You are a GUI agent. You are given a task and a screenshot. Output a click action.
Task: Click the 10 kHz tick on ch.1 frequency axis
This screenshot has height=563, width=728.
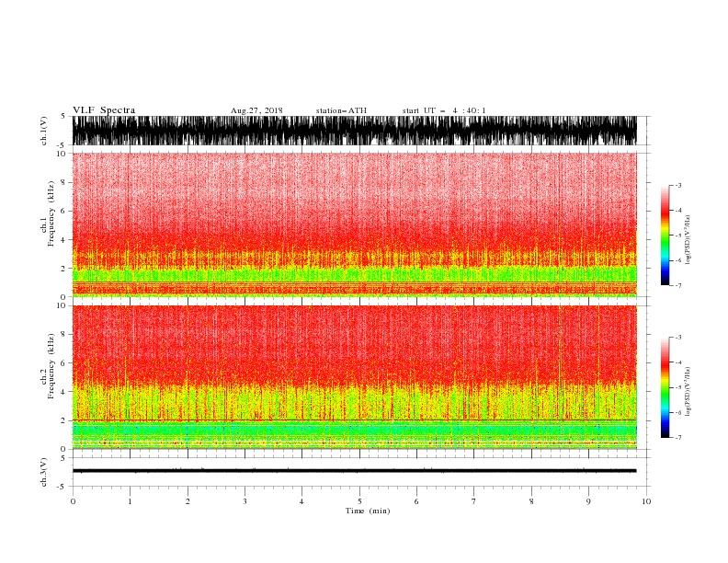62,154
